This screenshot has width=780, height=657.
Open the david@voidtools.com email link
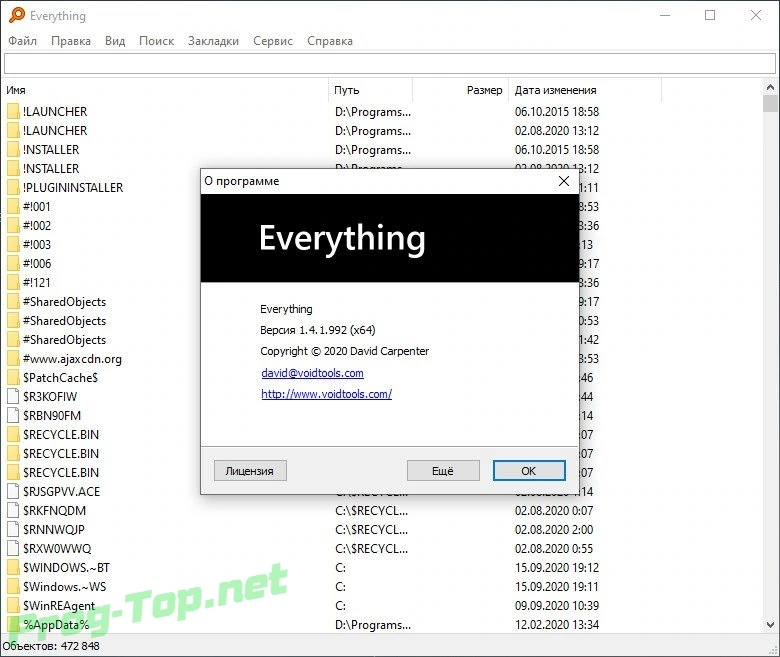point(312,373)
